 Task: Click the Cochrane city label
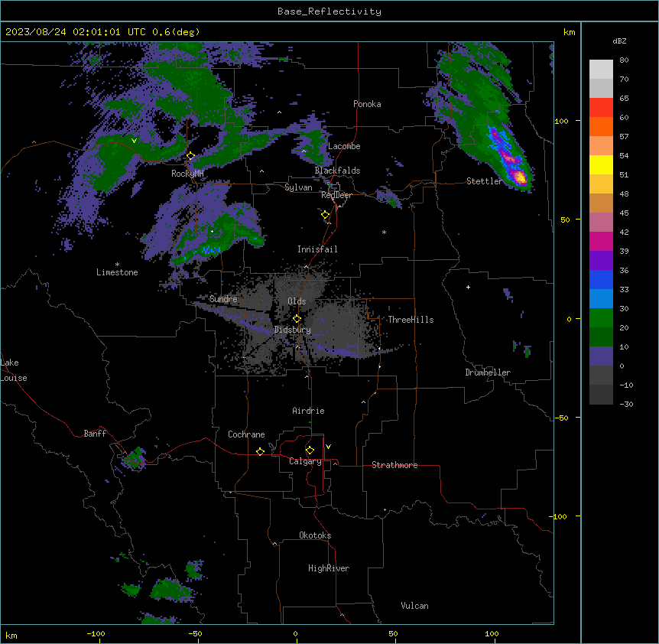(246, 434)
